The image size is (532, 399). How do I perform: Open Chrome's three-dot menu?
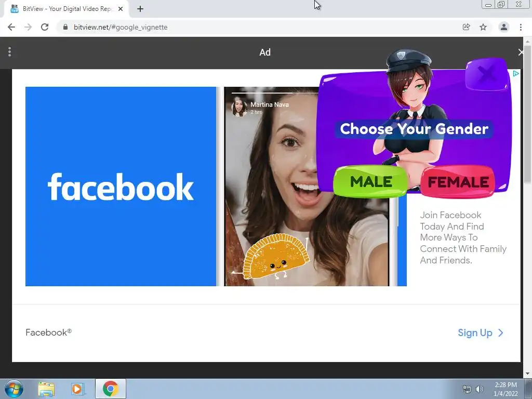coord(521,27)
